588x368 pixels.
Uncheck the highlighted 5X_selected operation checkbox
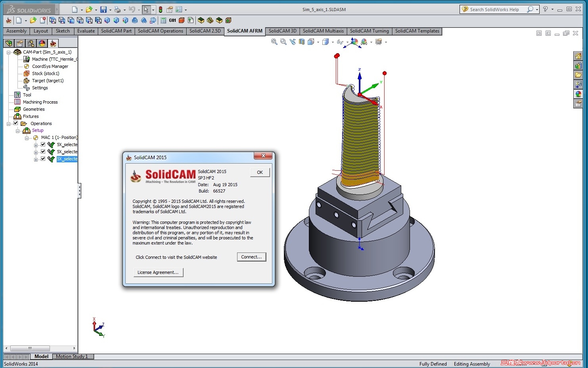[x=43, y=159]
